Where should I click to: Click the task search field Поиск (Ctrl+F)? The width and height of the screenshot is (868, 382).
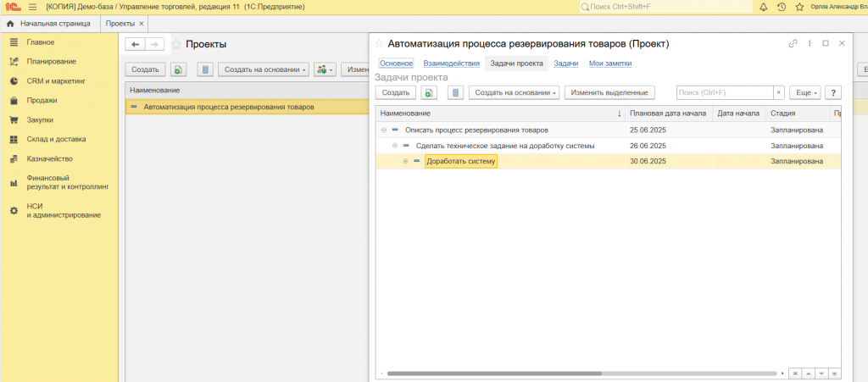723,92
